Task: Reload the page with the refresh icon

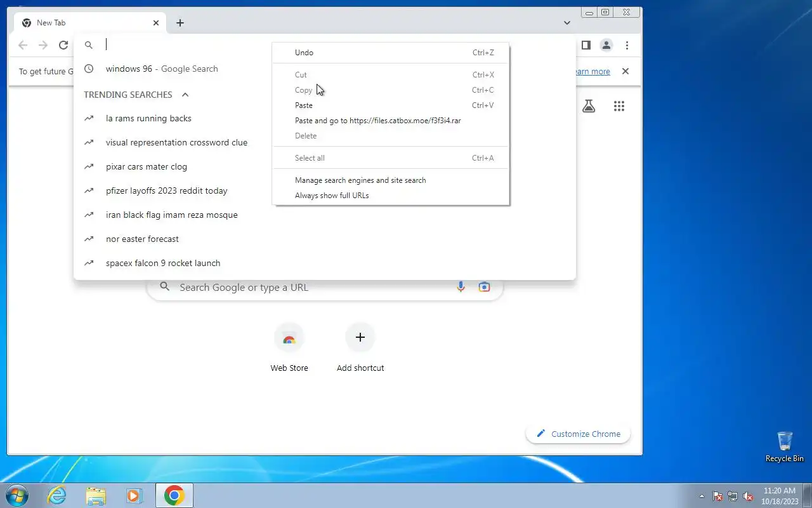Action: pos(63,45)
